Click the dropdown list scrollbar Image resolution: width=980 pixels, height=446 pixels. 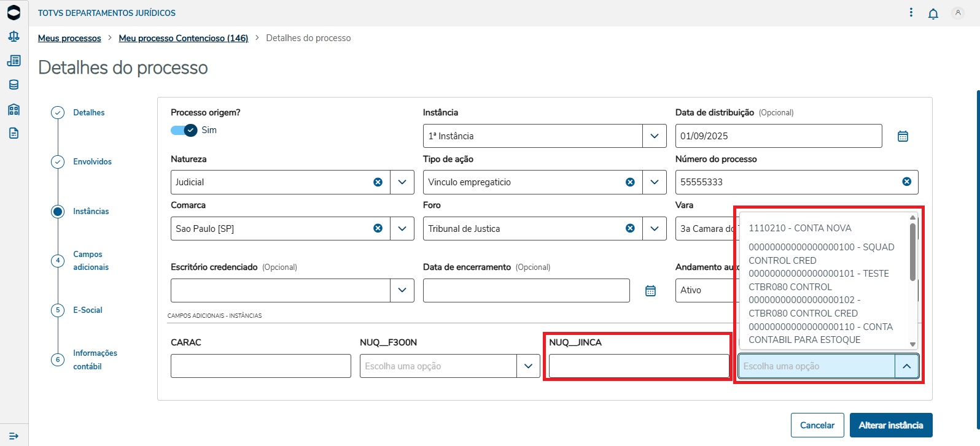click(x=912, y=252)
